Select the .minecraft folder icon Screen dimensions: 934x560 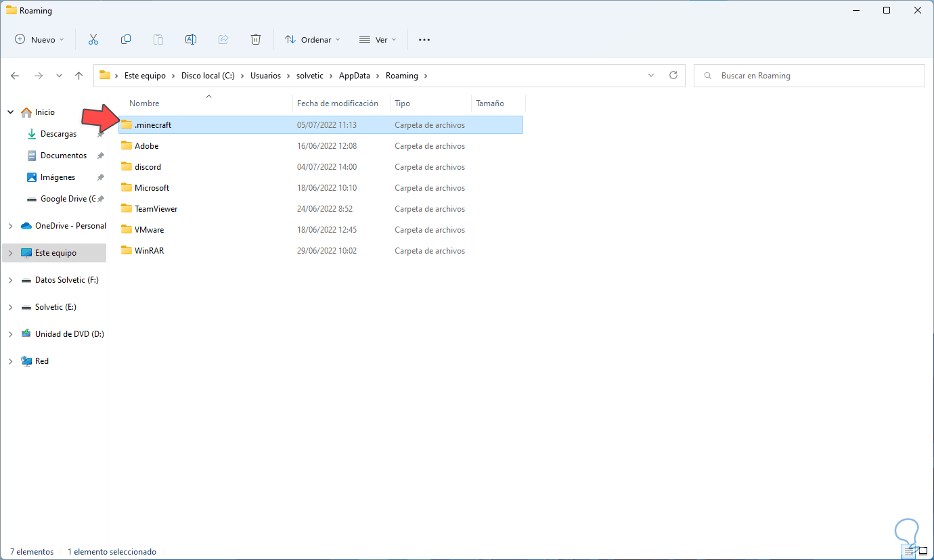pyautogui.click(x=127, y=124)
